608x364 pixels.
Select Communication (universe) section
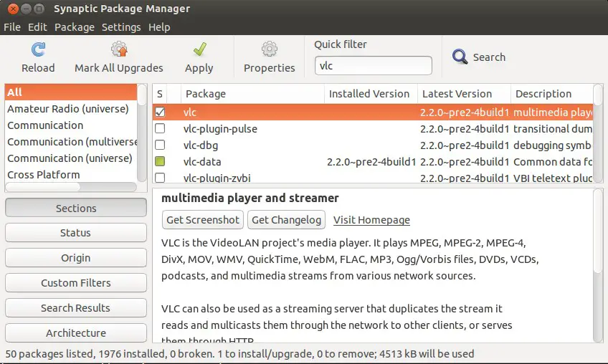click(71, 158)
